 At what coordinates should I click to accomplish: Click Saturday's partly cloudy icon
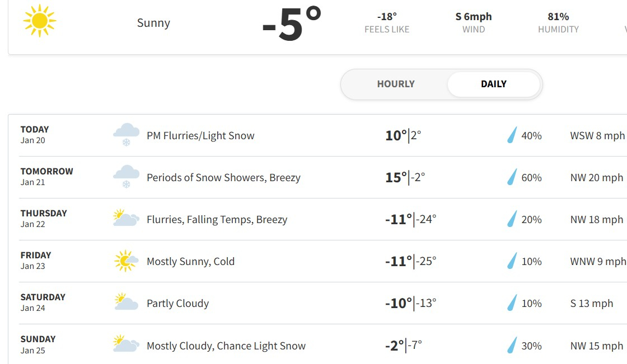pyautogui.click(x=126, y=302)
